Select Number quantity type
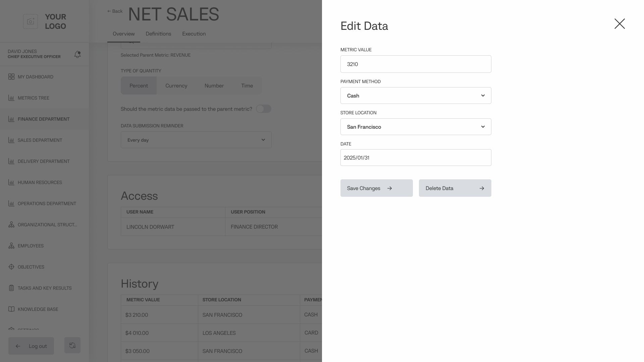Image resolution: width=644 pixels, height=362 pixels. (x=214, y=86)
